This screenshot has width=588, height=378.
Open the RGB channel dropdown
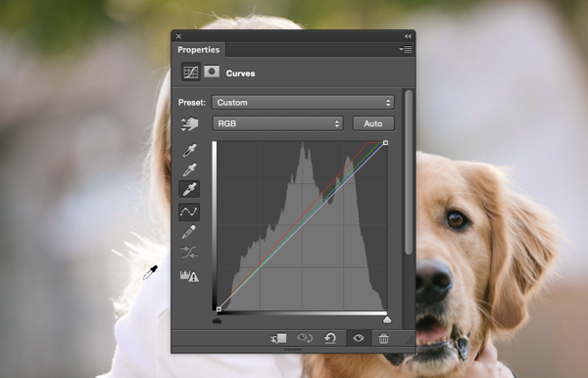(x=278, y=123)
